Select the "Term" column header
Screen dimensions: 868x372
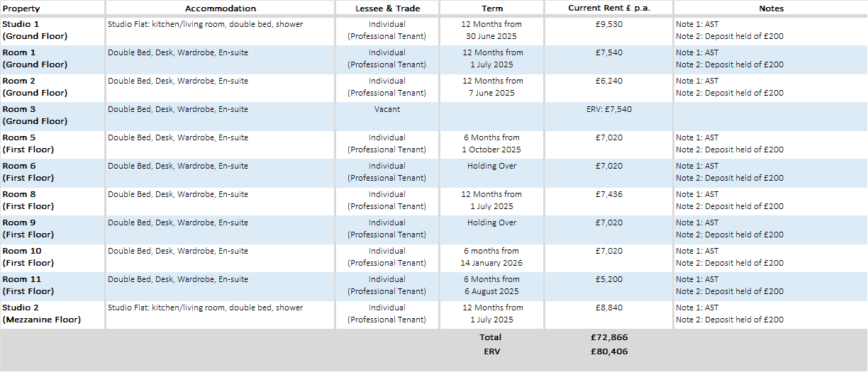(x=492, y=9)
